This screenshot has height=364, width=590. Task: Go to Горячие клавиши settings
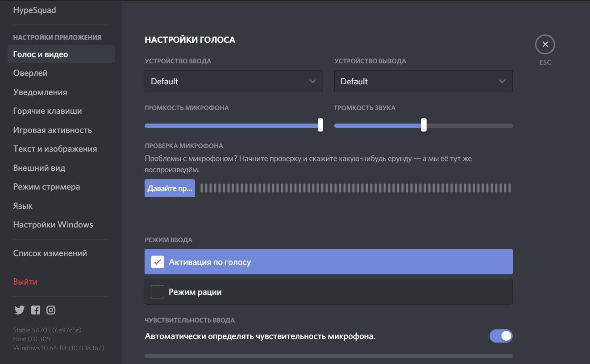47,111
